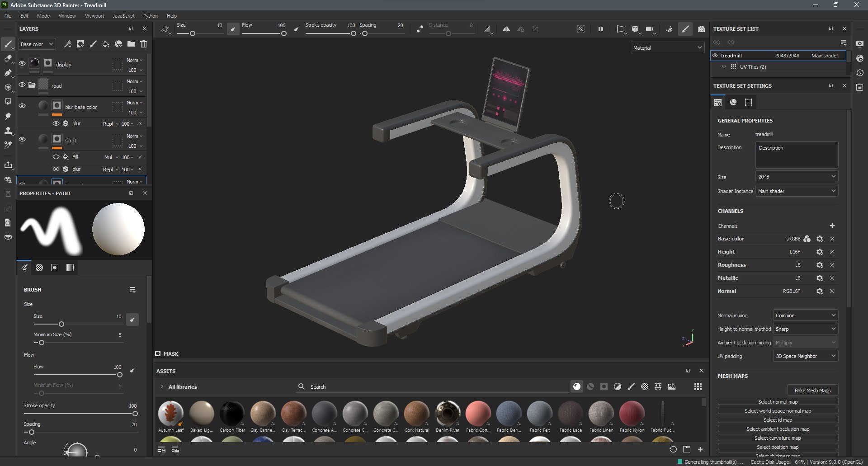Open the Shader Instance Main shader dropdown
Viewport: 868px width, 466px height.
coord(797,191)
